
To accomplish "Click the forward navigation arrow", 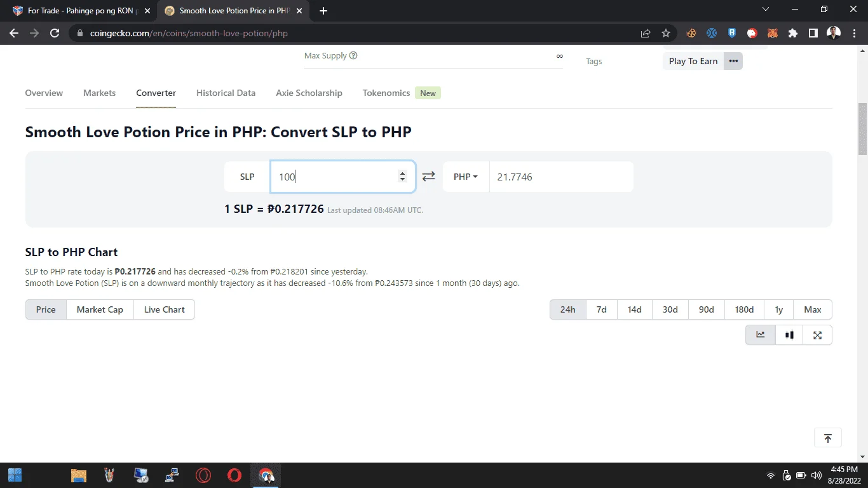I will [x=34, y=33].
